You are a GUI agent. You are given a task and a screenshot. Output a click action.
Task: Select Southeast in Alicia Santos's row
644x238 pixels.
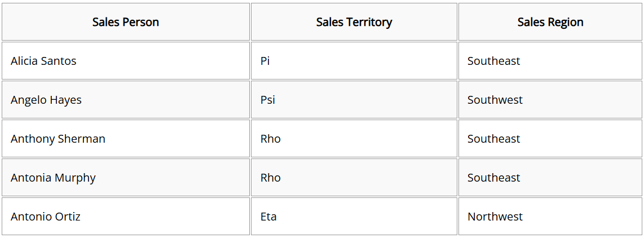pyautogui.click(x=550, y=61)
